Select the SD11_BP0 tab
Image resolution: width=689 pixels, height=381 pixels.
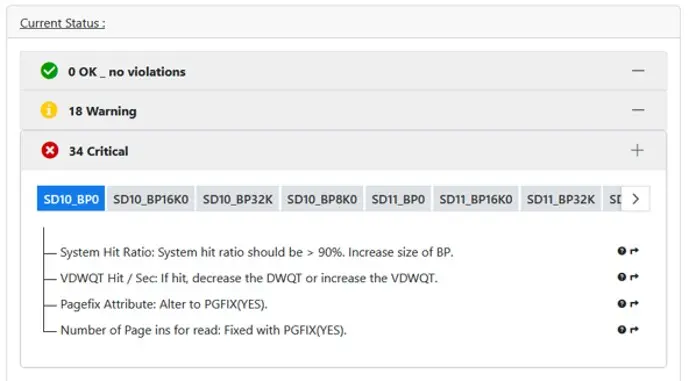point(398,199)
